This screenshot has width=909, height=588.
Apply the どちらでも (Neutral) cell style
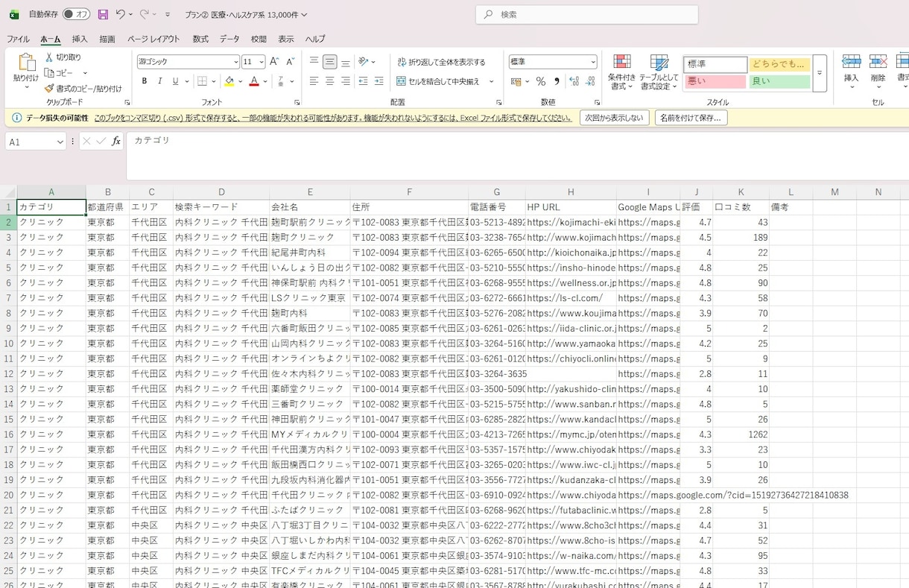pyautogui.click(x=779, y=64)
